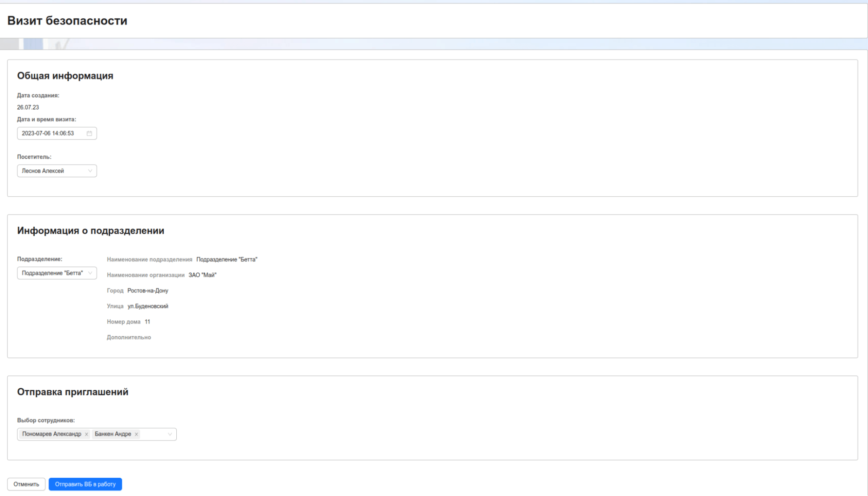Click the city value Ростов-на-Дону
The width and height of the screenshot is (868, 496).
pyautogui.click(x=148, y=291)
